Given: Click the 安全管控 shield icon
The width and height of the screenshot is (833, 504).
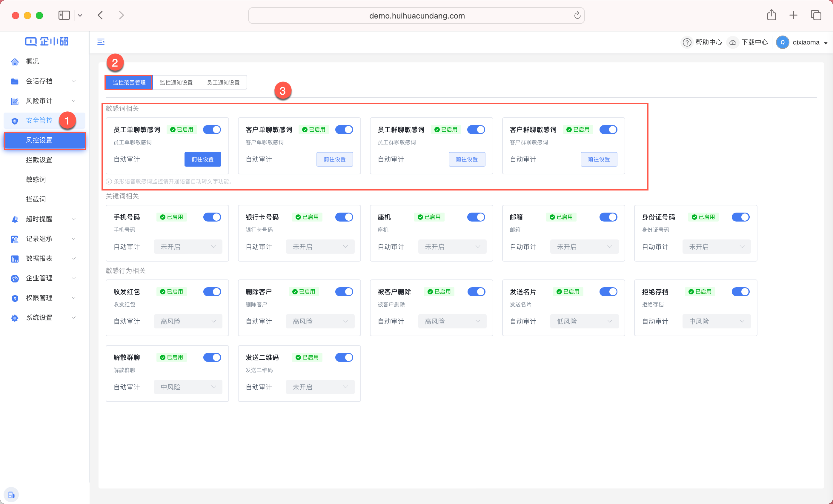Looking at the screenshot, I should (15, 121).
